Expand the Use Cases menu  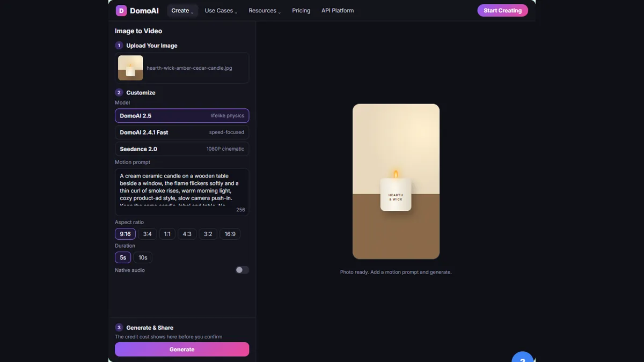point(221,11)
